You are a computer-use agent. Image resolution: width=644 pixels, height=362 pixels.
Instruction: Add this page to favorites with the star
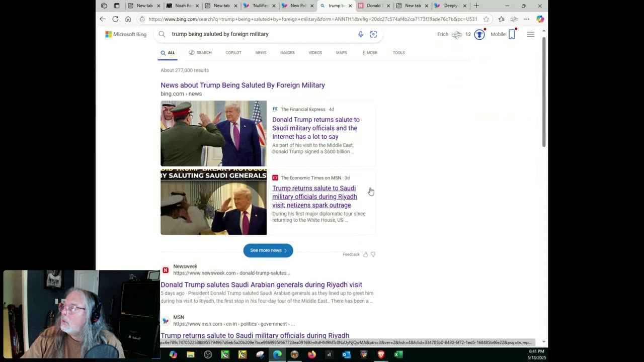click(x=486, y=19)
